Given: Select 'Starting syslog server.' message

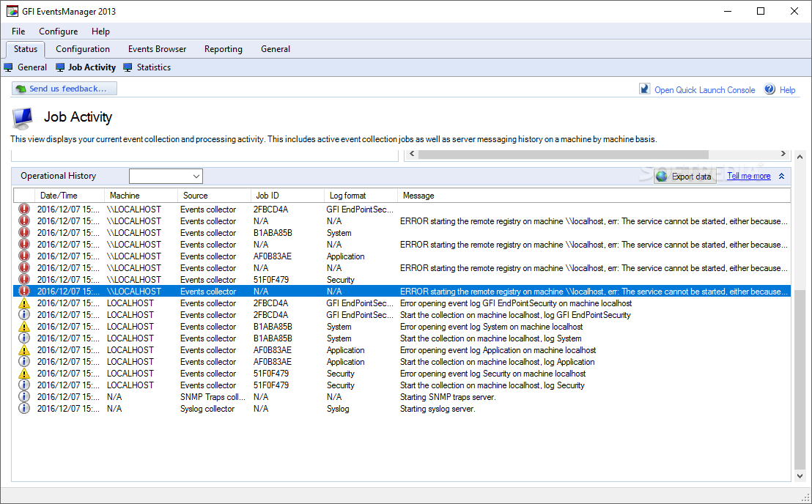Looking at the screenshot, I should click(x=438, y=409).
